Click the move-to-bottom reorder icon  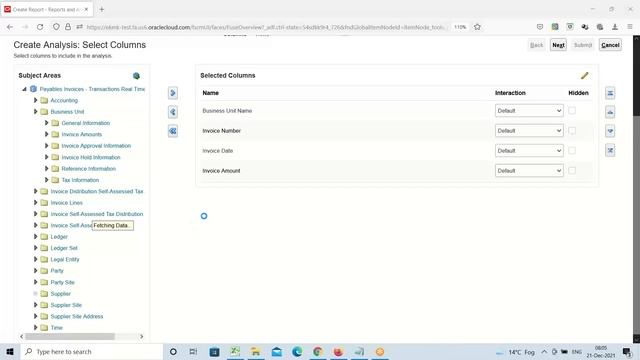pyautogui.click(x=610, y=150)
